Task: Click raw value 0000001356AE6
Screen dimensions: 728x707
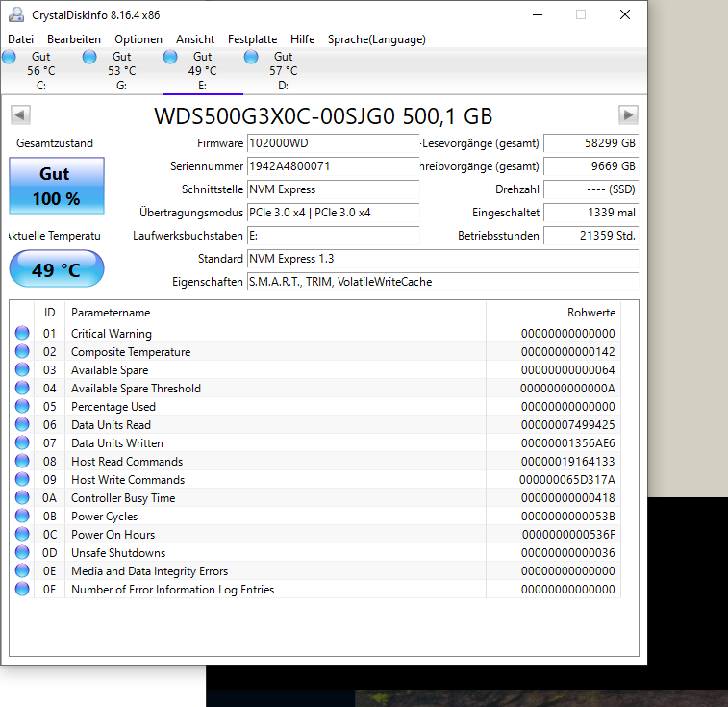Action: point(567,443)
